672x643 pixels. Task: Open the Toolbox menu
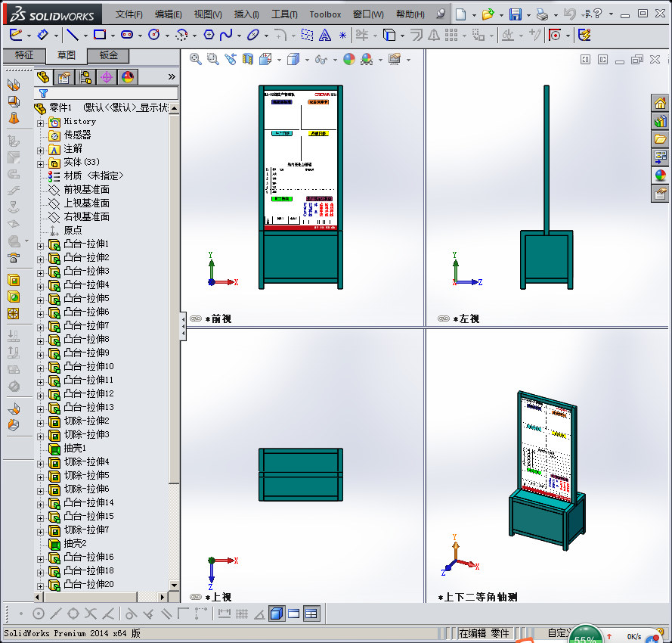[x=325, y=14]
